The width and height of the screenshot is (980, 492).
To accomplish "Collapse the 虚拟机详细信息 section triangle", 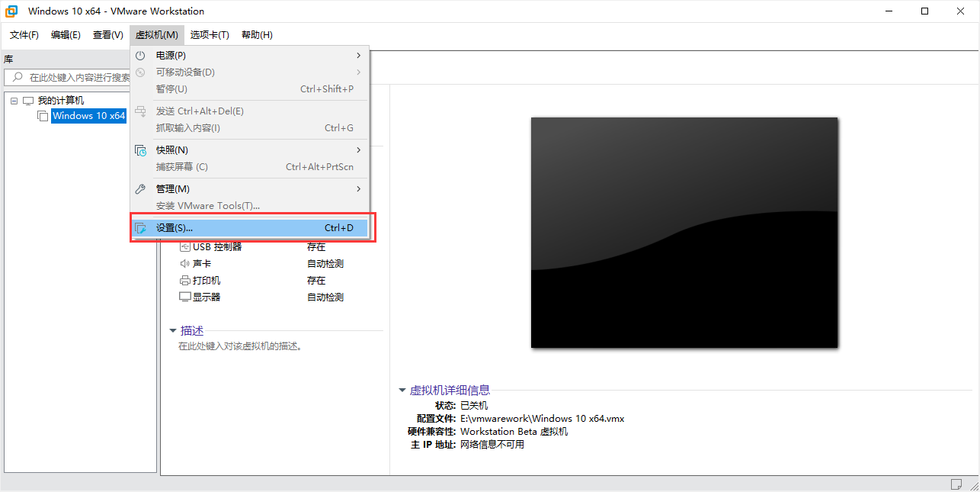I will click(x=402, y=391).
